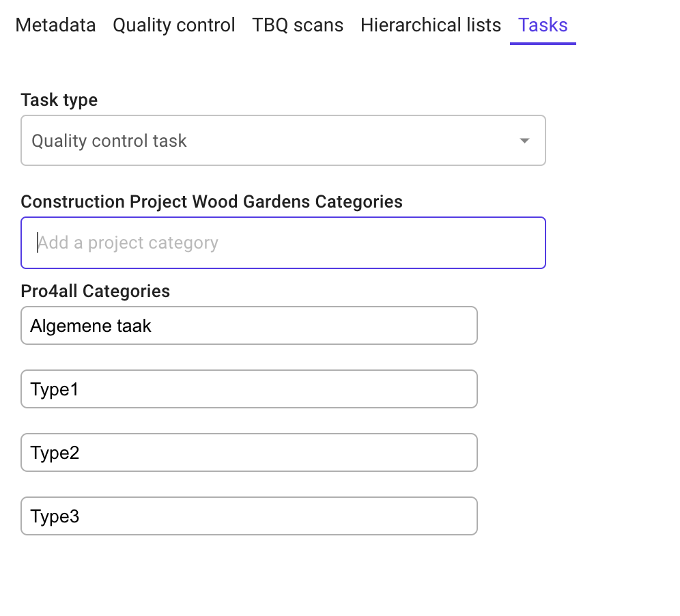Select the Type3 category field

249,516
